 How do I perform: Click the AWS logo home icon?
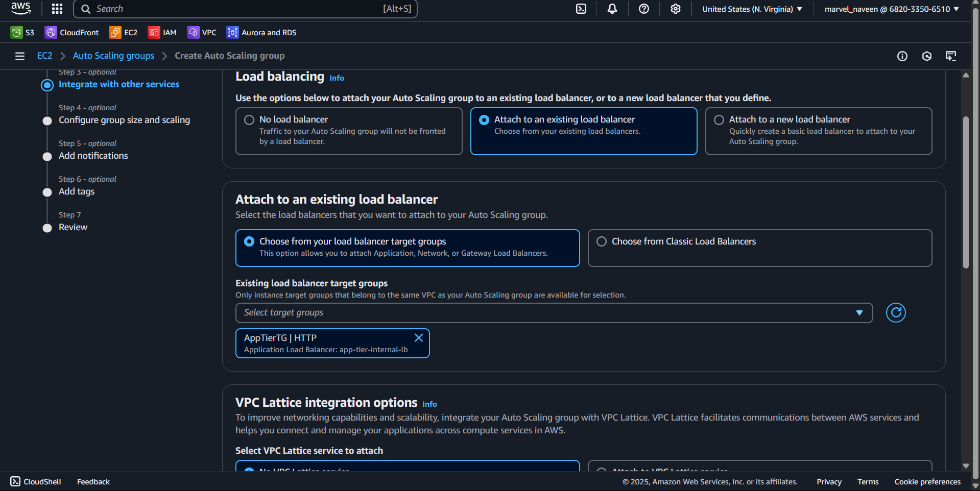click(20, 9)
